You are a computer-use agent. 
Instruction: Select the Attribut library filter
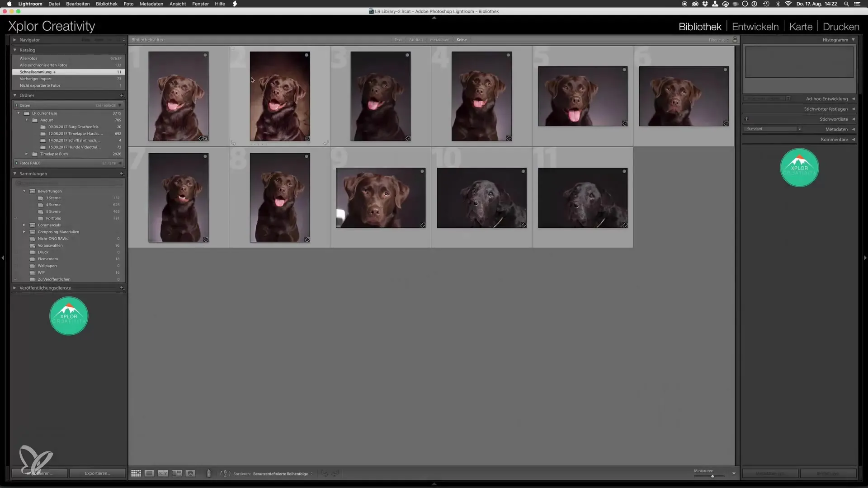tap(416, 40)
